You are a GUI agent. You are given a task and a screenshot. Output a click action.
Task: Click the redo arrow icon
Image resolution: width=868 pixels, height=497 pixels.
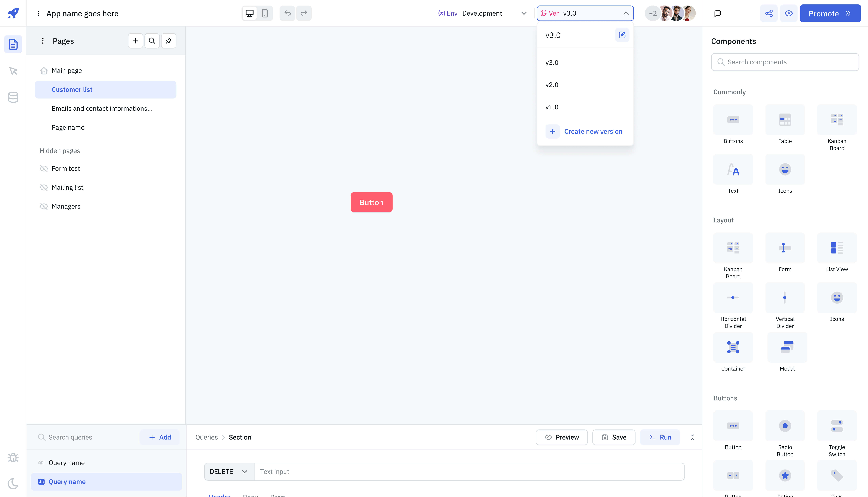pos(304,13)
